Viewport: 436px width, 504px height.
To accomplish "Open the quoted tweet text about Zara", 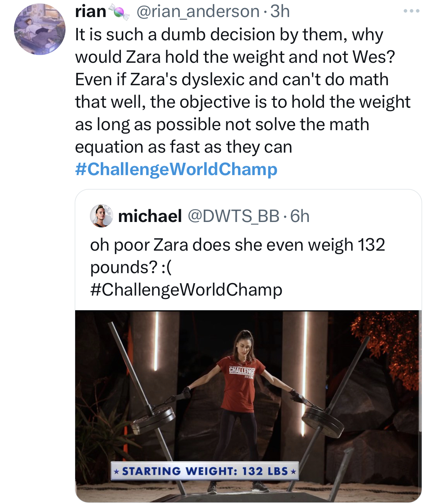I will pyautogui.click(x=238, y=256).
